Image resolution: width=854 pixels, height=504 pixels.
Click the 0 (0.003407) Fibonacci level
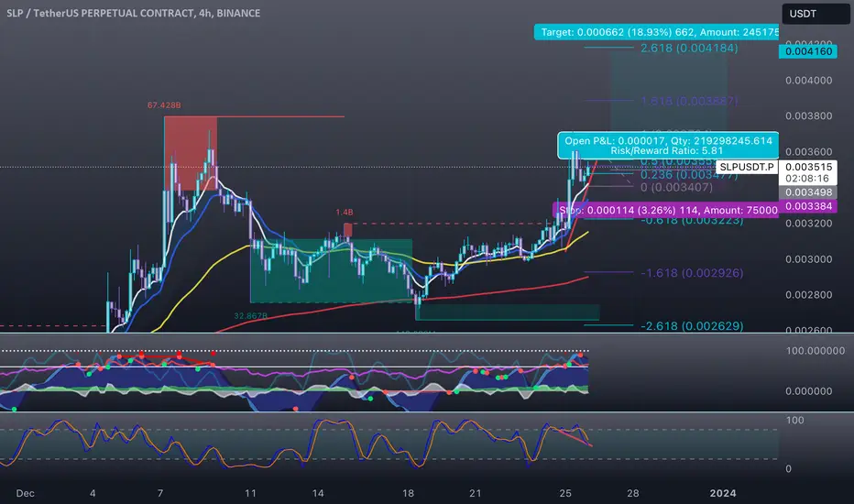[x=676, y=188]
